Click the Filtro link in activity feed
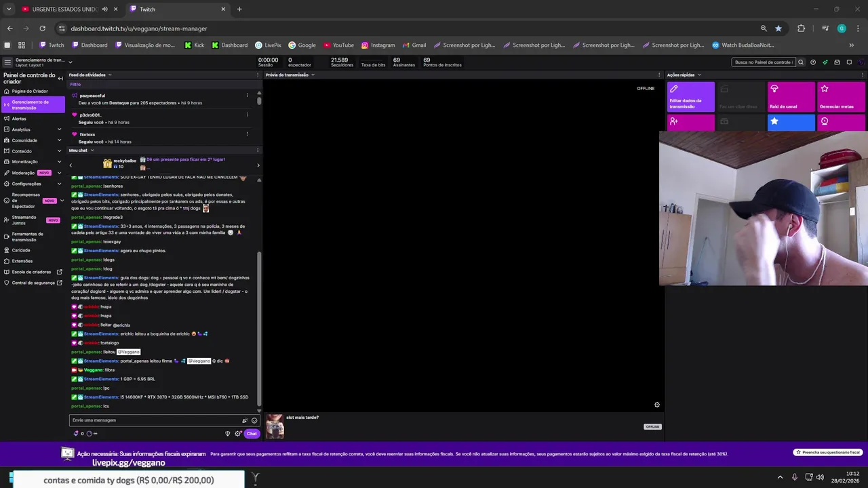Screen dimensions: 868x488 coord(75,85)
